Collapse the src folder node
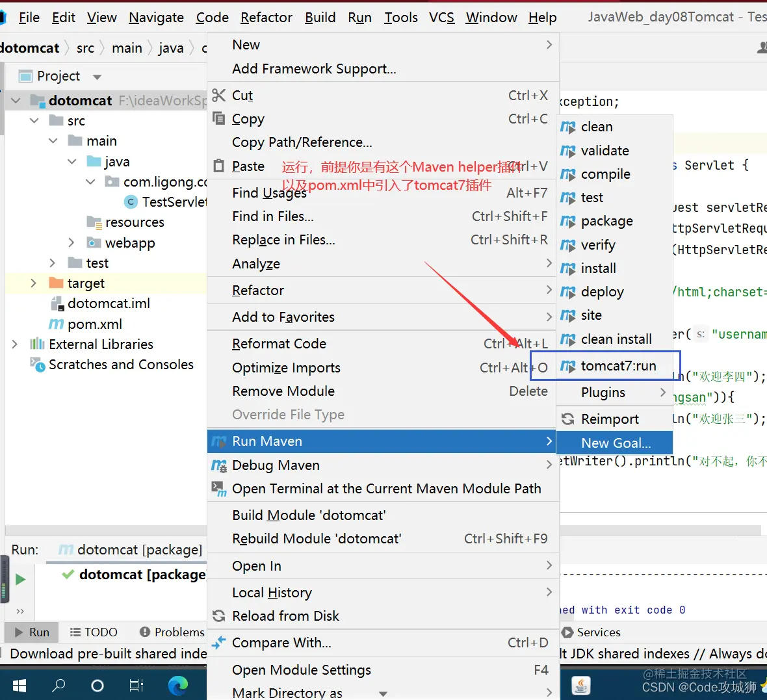The image size is (767, 700). [34, 121]
